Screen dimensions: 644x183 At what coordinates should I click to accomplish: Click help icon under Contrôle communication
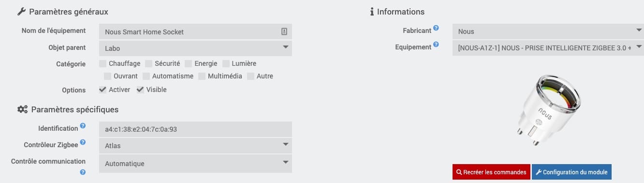tap(83, 172)
